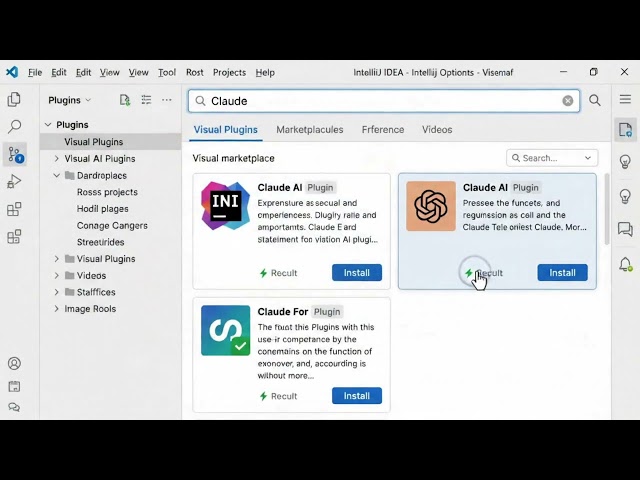Open Source Control icon with badge
This screenshot has height=480, width=640.
coord(15,154)
